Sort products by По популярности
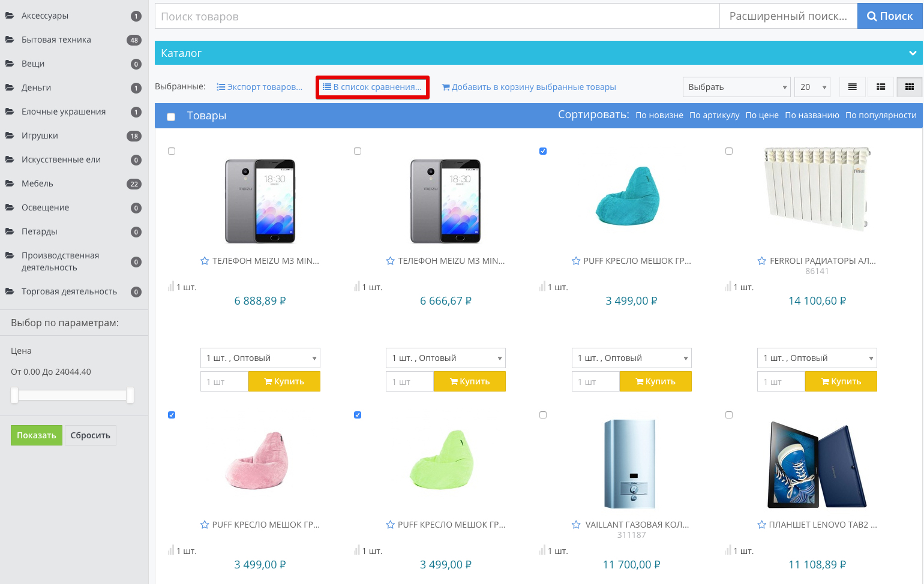Viewport: 924px width, 584px height. [x=880, y=115]
